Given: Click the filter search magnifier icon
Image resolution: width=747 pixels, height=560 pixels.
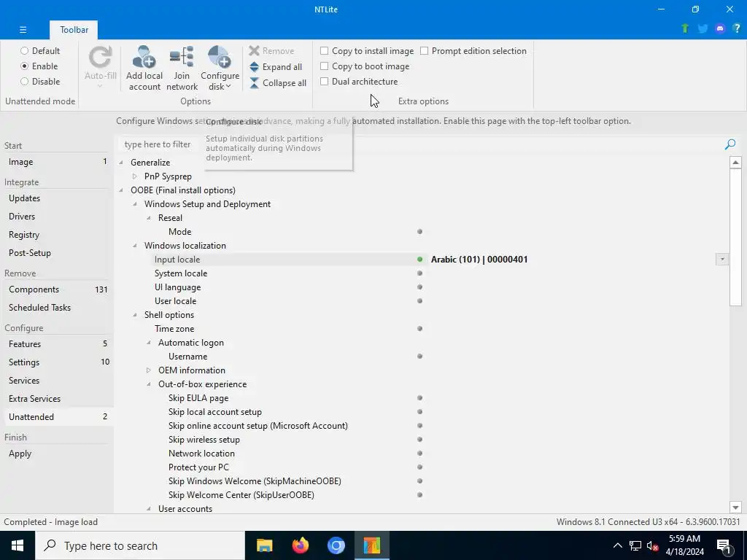Looking at the screenshot, I should point(729,144).
